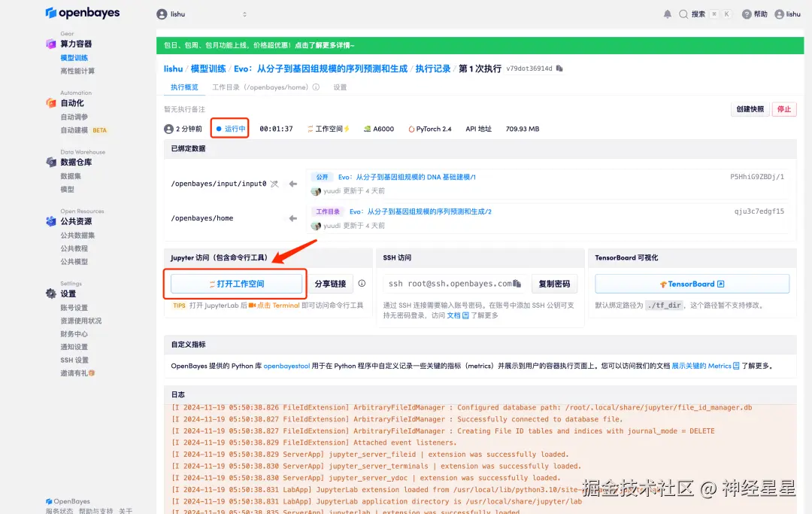Click the 服务状态 footer link
The image size is (812, 514).
tap(59, 511)
